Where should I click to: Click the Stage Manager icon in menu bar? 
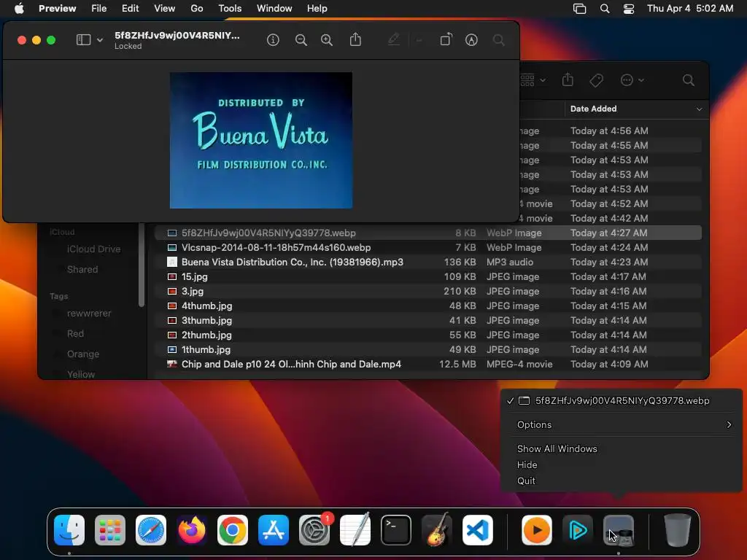coord(579,9)
